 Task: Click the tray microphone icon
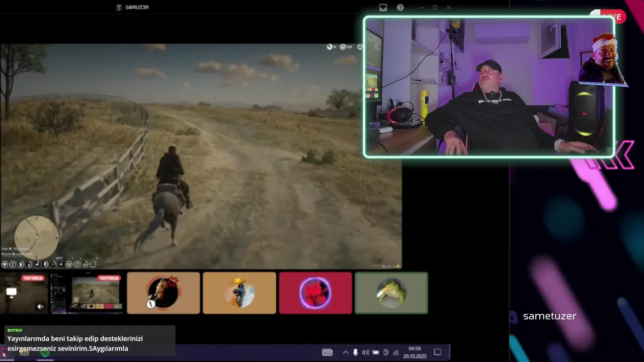tap(355, 352)
